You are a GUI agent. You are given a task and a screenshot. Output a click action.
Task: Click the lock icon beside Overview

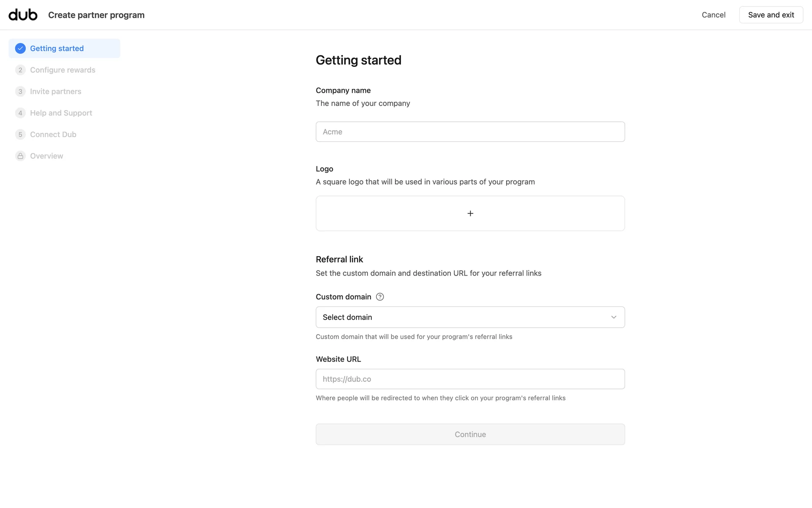pyautogui.click(x=20, y=156)
